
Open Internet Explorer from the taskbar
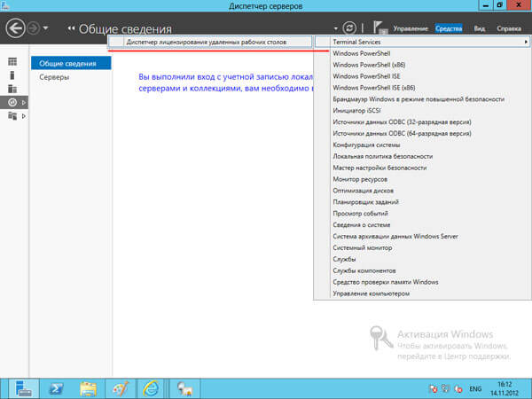[x=152, y=388]
